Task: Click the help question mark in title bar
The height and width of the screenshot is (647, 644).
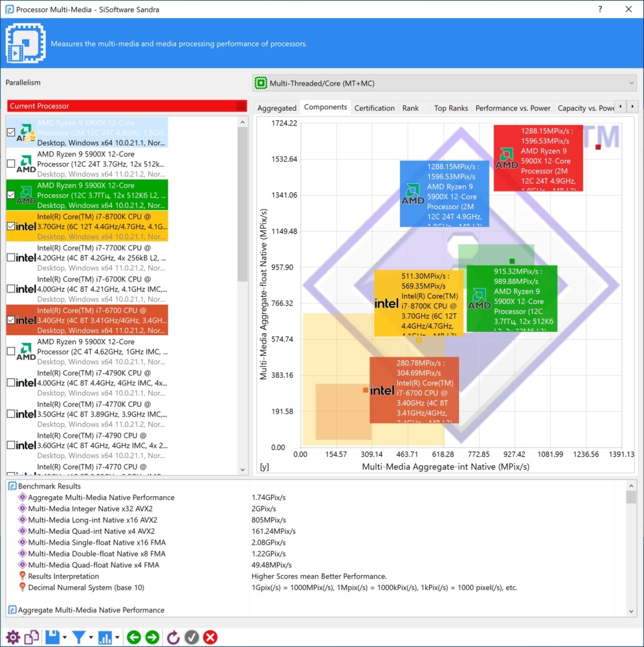Action: (600, 9)
